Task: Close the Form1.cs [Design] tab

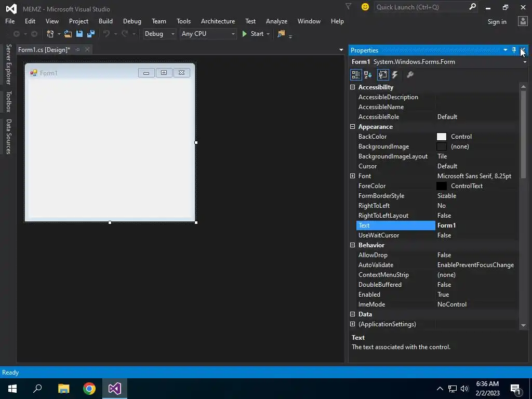Action: pyautogui.click(x=87, y=50)
